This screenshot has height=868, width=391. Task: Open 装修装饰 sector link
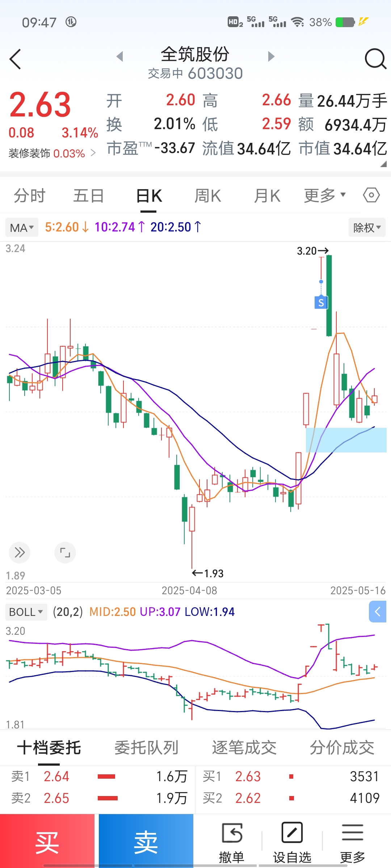click(52, 153)
